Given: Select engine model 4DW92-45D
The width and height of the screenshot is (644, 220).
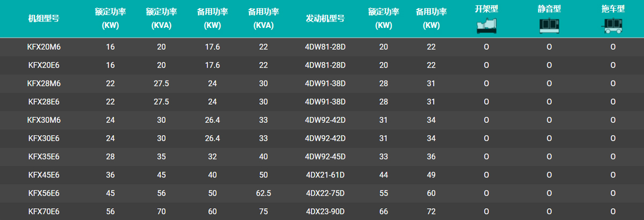Looking at the screenshot, I should [x=325, y=157].
